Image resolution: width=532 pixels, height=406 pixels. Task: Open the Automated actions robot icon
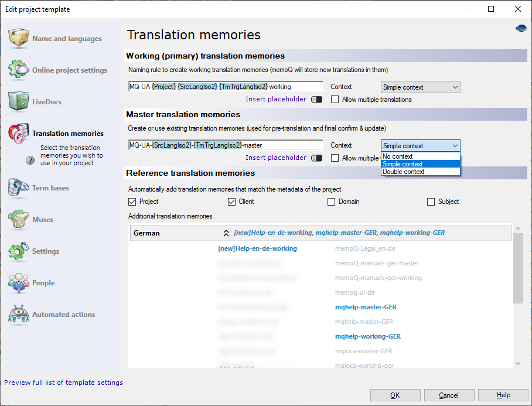[19, 314]
